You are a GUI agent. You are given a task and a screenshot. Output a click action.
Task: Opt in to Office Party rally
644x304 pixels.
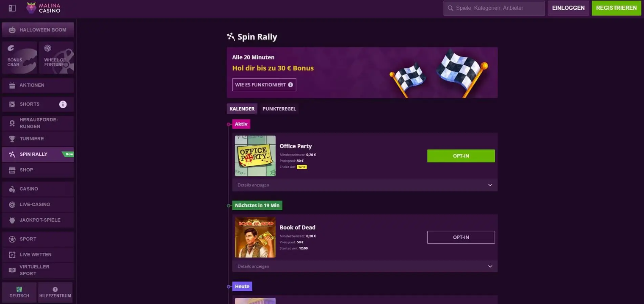tap(461, 156)
